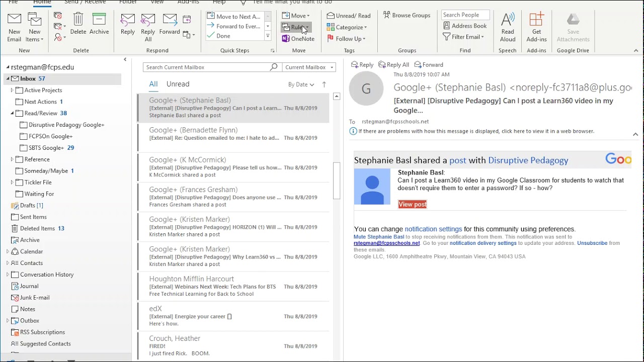Open Address Book
Viewport: 644px width, 362px height.
click(x=465, y=26)
